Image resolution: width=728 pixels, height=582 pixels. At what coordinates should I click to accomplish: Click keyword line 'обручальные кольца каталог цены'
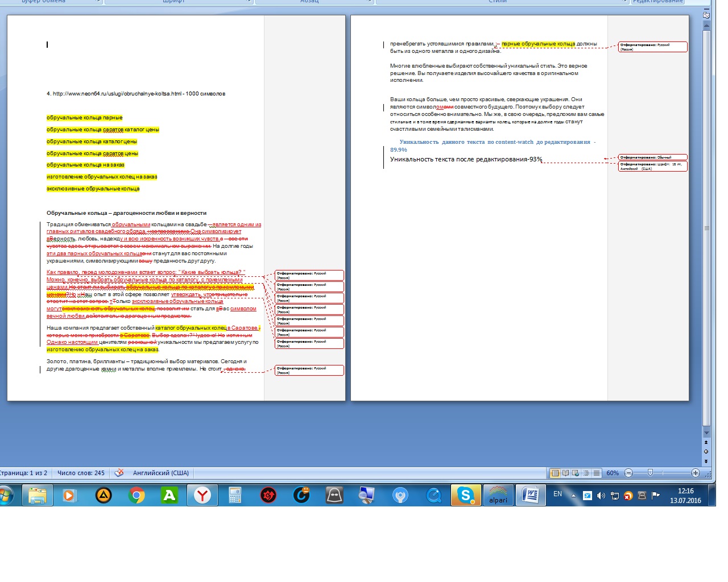point(92,142)
